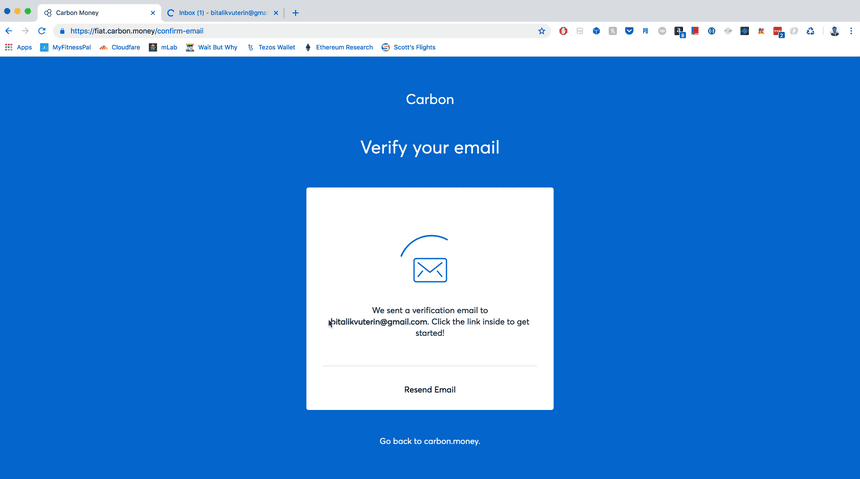Open the Tezos Wallet bookmark
The width and height of the screenshot is (860, 479).
coord(271,48)
